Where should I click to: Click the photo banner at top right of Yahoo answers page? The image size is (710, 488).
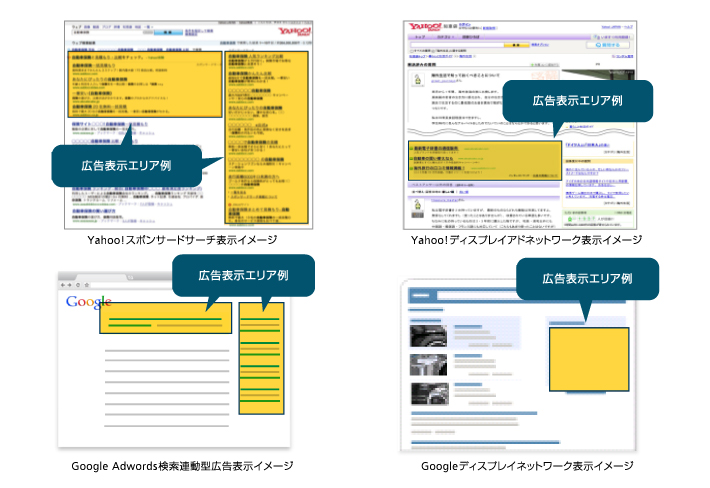(598, 75)
